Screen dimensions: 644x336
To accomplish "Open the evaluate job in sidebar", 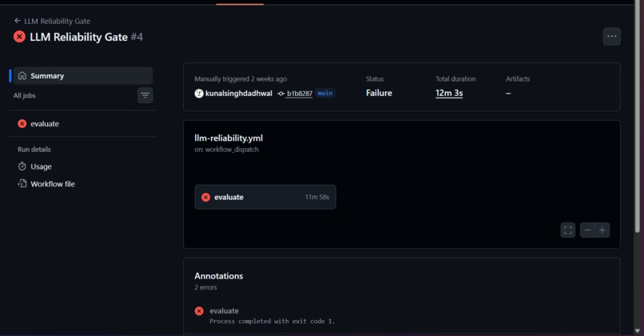I will tap(83, 124).
